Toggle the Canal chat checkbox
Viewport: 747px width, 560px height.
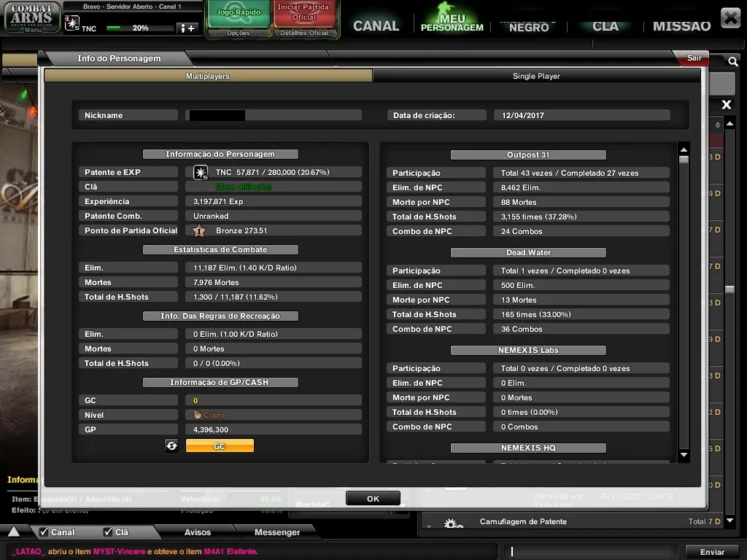click(x=44, y=532)
